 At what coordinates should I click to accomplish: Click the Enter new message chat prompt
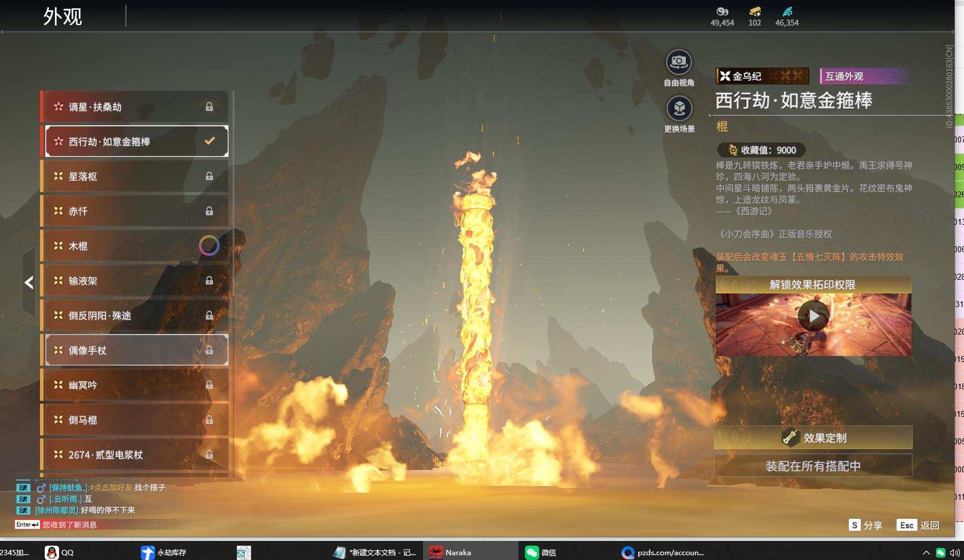[56, 525]
